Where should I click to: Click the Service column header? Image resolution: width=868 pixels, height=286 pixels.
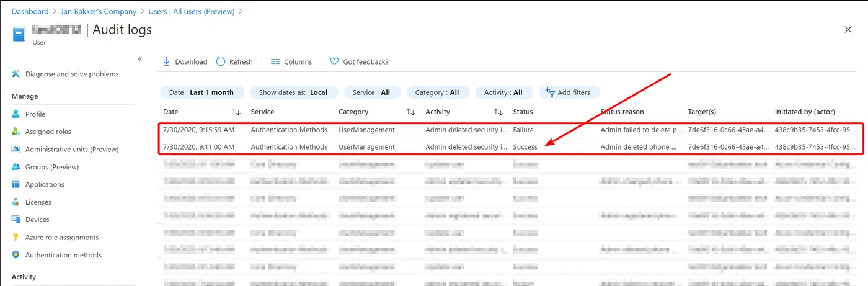pyautogui.click(x=262, y=112)
